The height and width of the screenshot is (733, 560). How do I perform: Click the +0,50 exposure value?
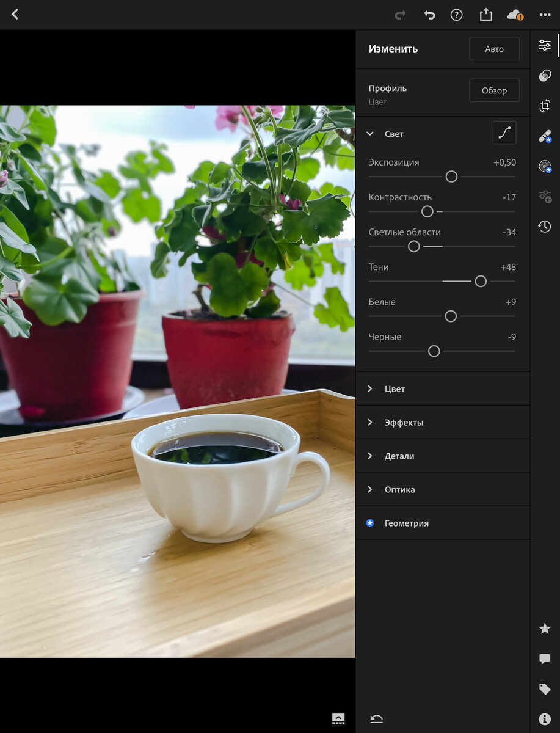[x=504, y=162]
